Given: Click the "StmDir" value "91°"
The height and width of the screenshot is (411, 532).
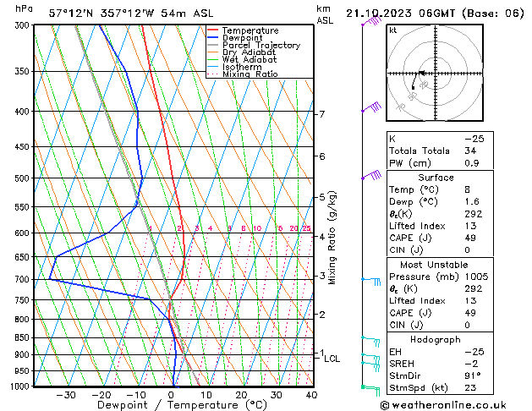Looking at the screenshot, I should pyautogui.click(x=473, y=375).
